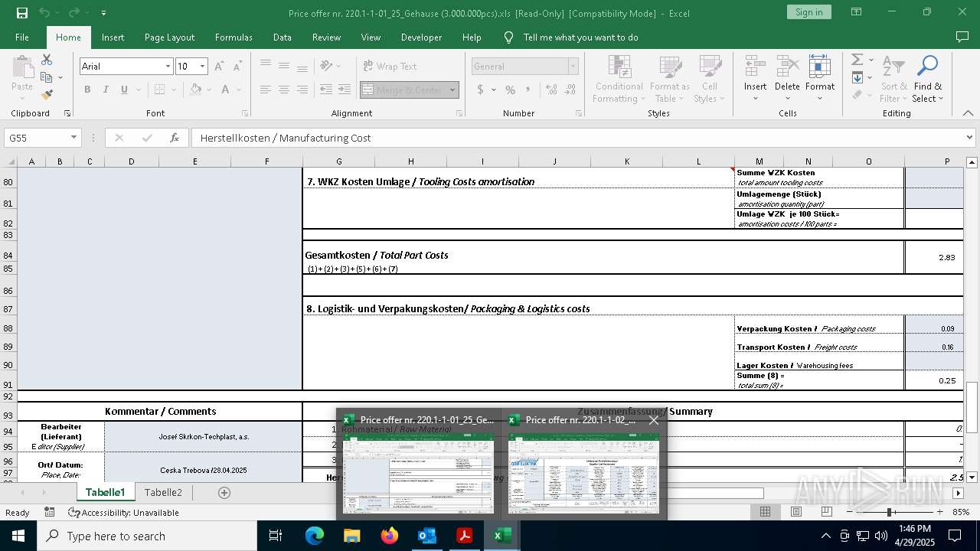Screen dimensions: 980x551
Task: Apply Format Painter brush
Action: [47, 95]
